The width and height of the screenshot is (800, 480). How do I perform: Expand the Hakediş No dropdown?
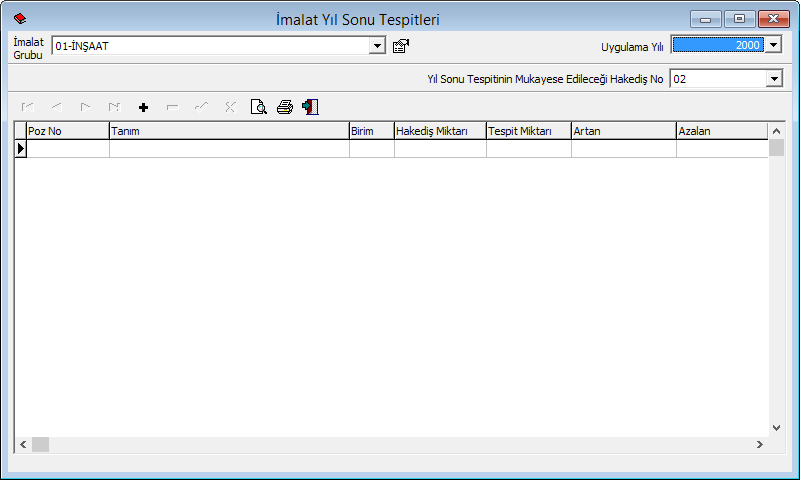tap(773, 79)
